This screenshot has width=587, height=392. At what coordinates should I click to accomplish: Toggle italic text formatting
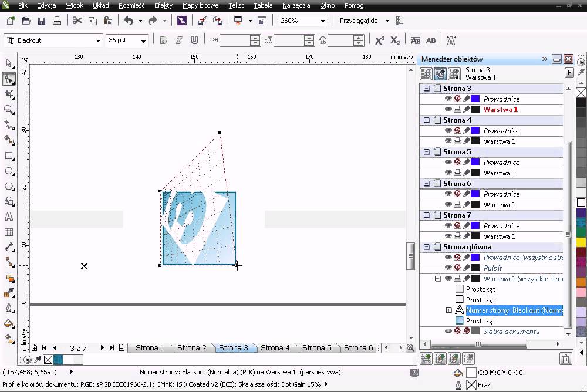[179, 40]
